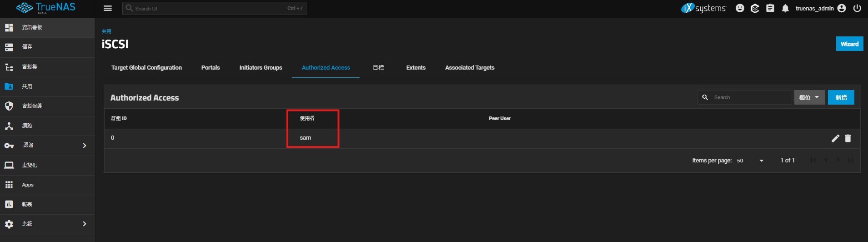Delete the sam entry with trash icon

[848, 138]
